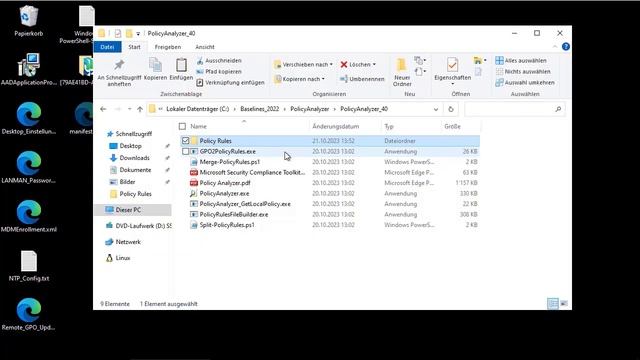Toggle the select-all checkbox beside Name
Screen dimensions: 640x360
[x=182, y=127]
